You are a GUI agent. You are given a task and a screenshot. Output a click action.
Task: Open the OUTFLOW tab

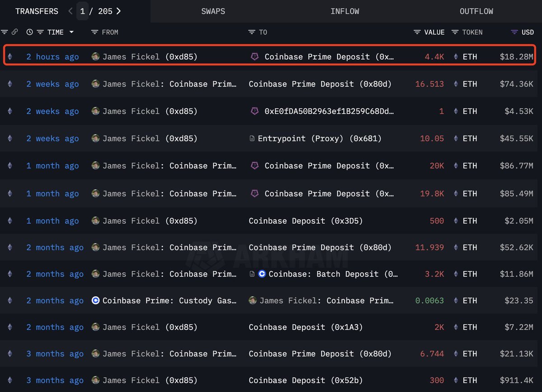[x=476, y=11]
